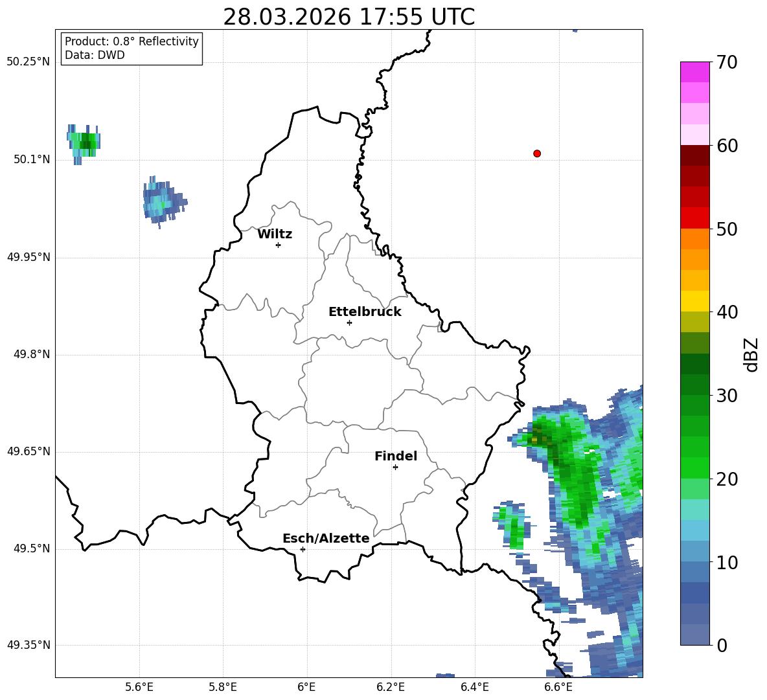Select the Findel station label

tap(396, 456)
